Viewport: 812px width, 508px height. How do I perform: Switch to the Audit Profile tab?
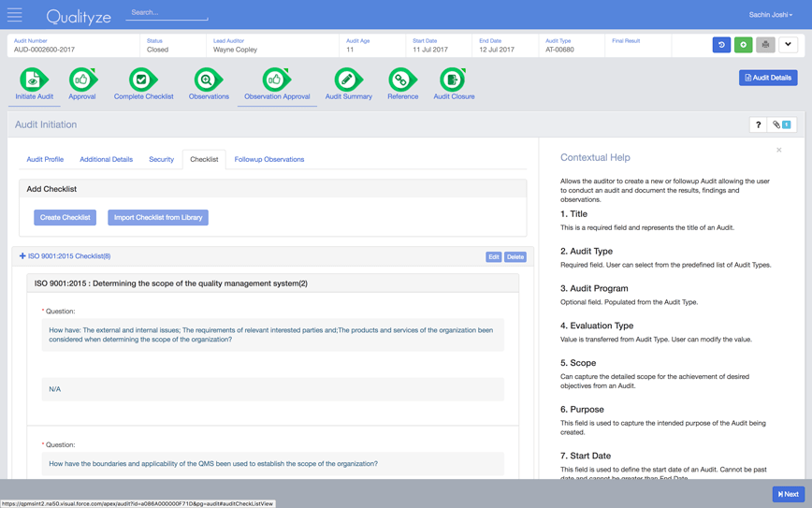pyautogui.click(x=45, y=159)
